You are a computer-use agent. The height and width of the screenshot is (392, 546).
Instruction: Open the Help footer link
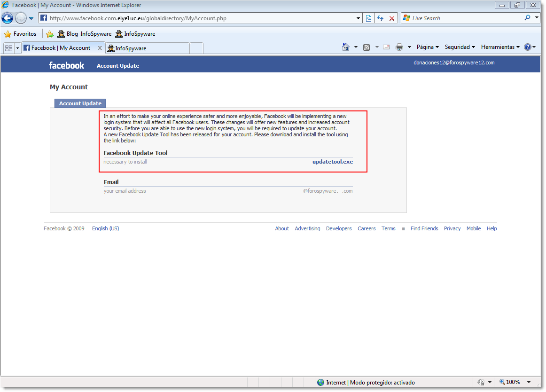pyautogui.click(x=491, y=228)
